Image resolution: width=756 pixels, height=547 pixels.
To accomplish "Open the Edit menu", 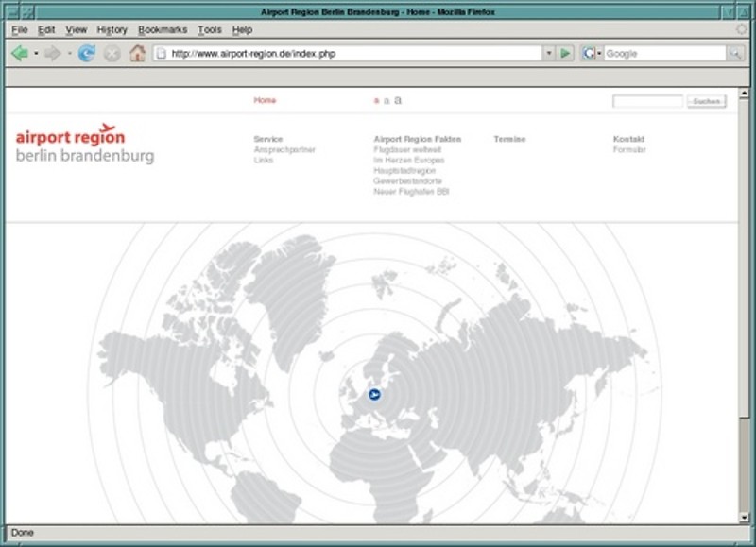I will (46, 30).
